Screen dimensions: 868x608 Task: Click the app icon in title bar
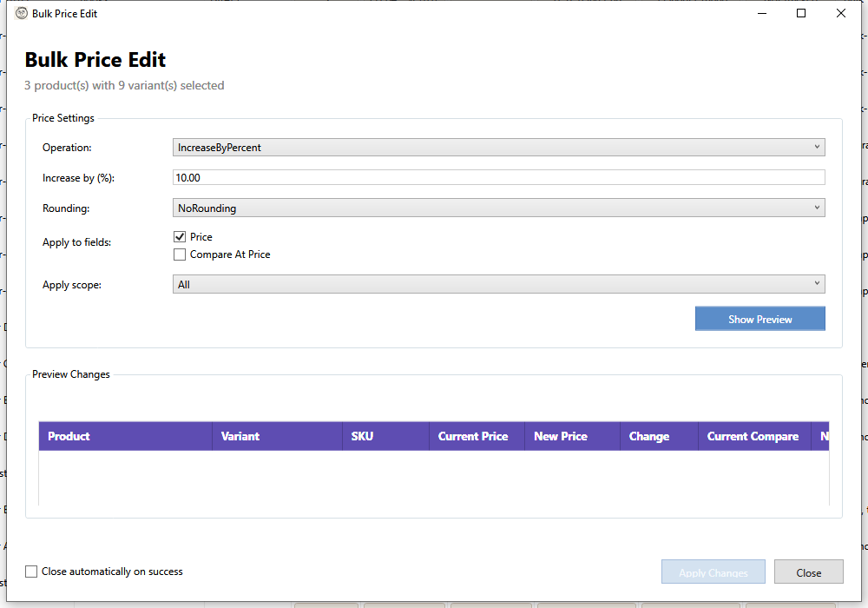(x=22, y=14)
